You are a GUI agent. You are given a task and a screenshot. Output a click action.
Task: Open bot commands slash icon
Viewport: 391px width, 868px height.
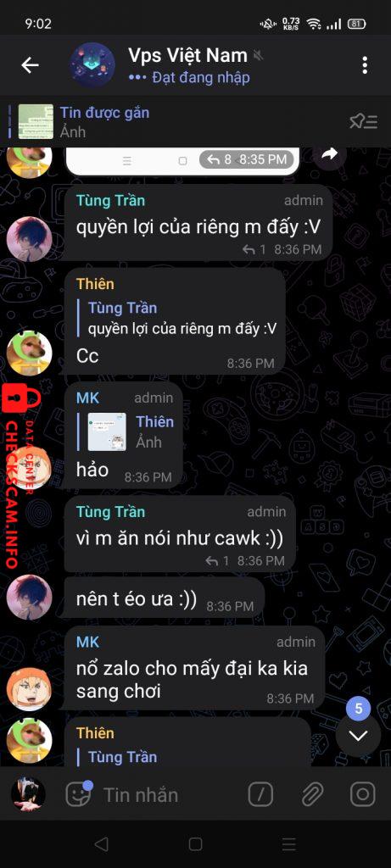point(260,795)
